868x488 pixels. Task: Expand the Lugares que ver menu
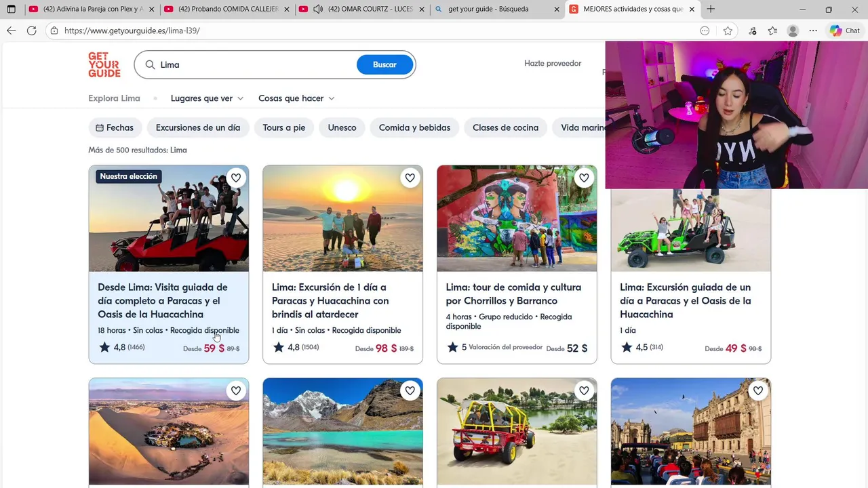click(x=207, y=98)
